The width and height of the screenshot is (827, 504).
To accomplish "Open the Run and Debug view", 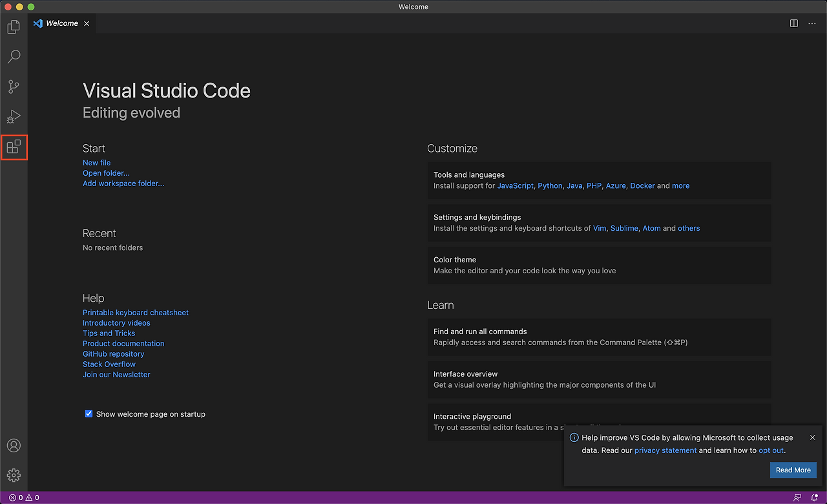I will (x=14, y=117).
